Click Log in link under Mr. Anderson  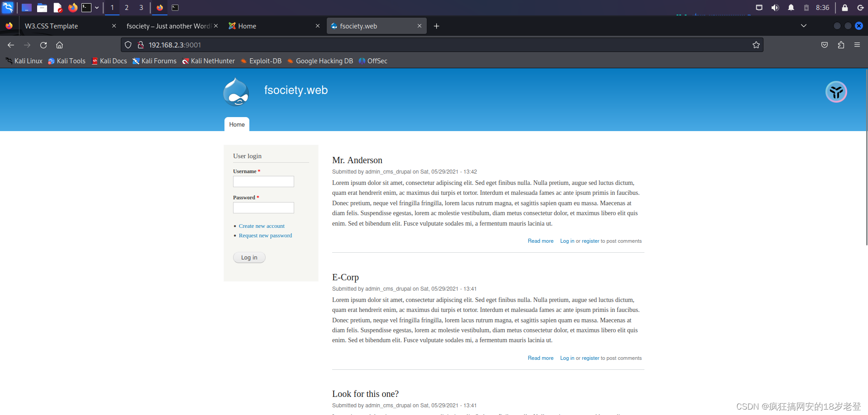coord(567,241)
